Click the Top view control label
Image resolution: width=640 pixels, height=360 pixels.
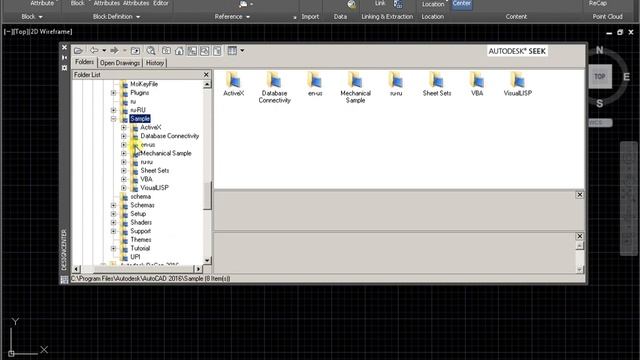click(20, 31)
